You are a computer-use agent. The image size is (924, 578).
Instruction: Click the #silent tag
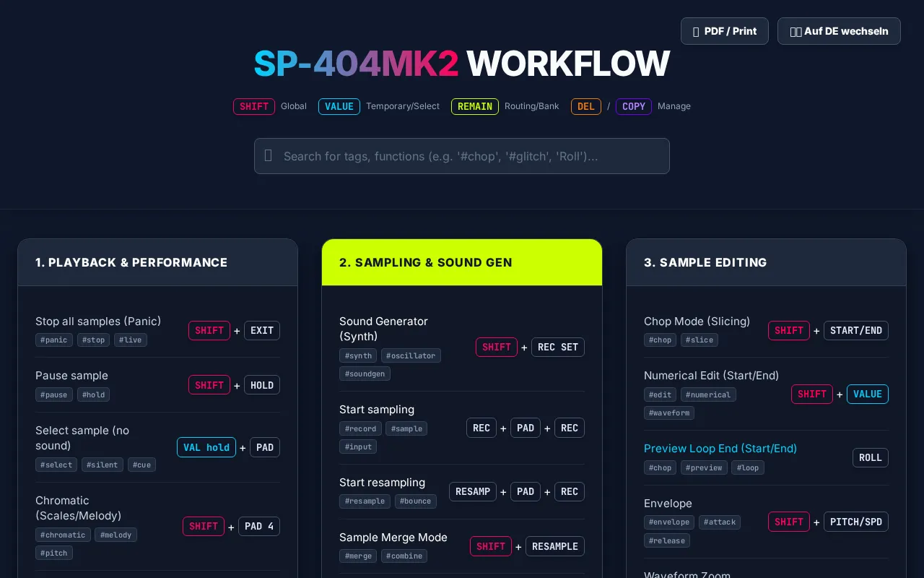[103, 465]
